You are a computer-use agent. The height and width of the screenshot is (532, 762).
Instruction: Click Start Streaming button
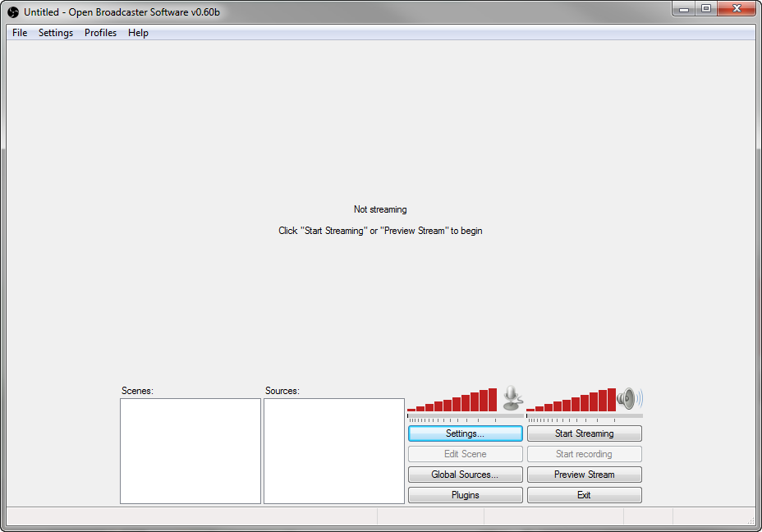(x=584, y=433)
